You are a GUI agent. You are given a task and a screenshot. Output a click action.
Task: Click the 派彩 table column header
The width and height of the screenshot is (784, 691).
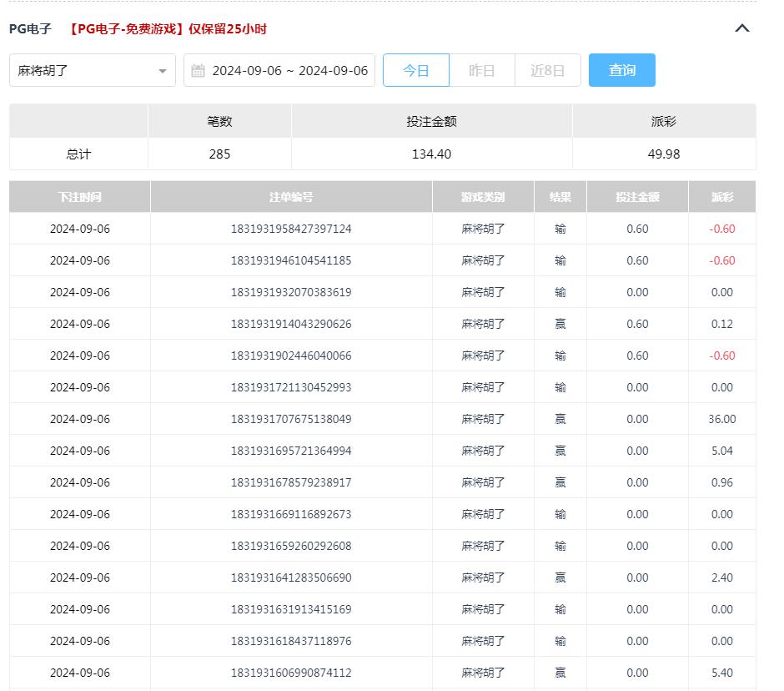[x=721, y=197]
